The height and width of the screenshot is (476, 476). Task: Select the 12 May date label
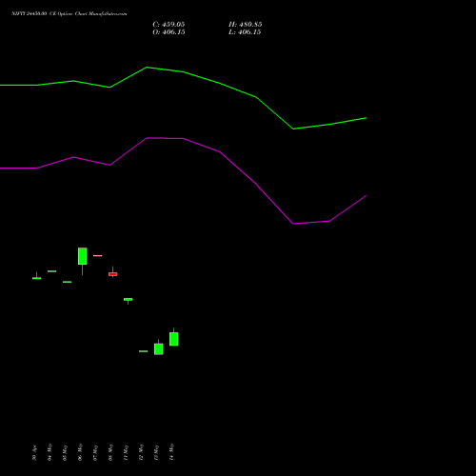tap(141, 452)
